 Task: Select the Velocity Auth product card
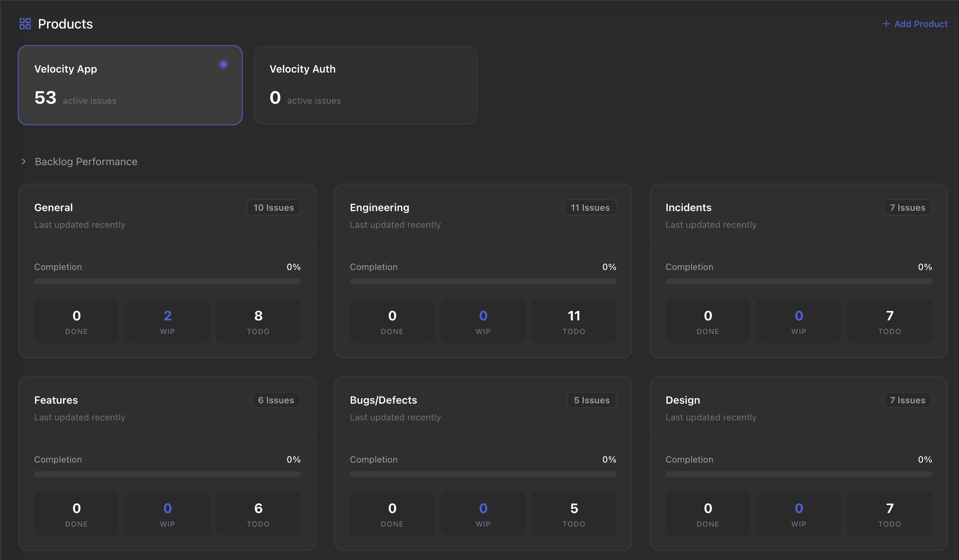point(365,85)
